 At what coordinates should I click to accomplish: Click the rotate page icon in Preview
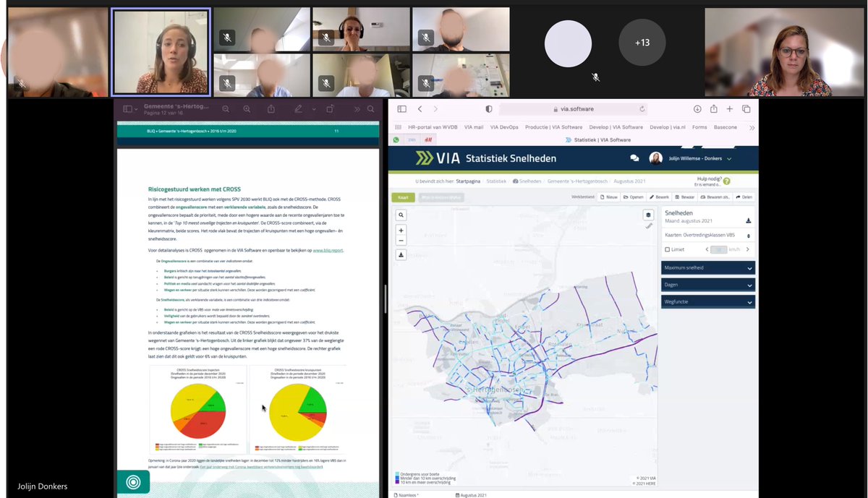[x=329, y=108]
